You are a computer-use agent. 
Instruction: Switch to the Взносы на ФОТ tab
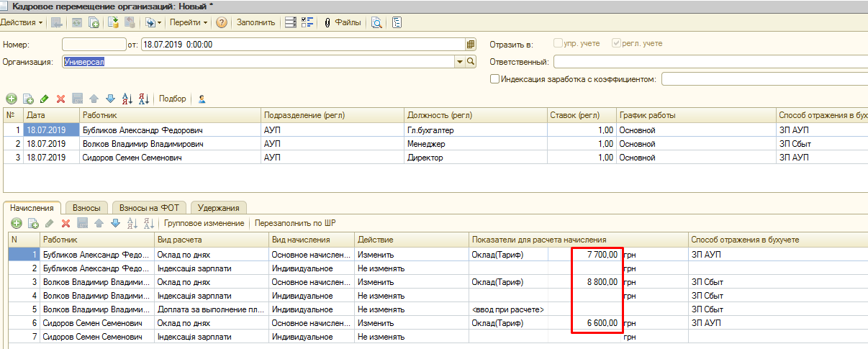click(x=149, y=207)
